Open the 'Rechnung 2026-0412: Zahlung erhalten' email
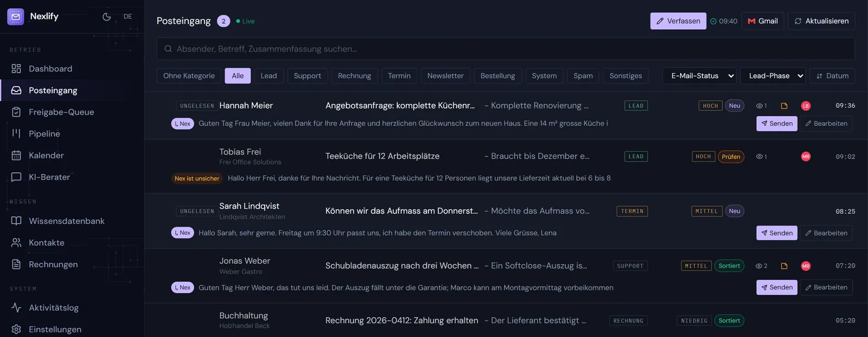This screenshot has width=868, height=337. 402,320
